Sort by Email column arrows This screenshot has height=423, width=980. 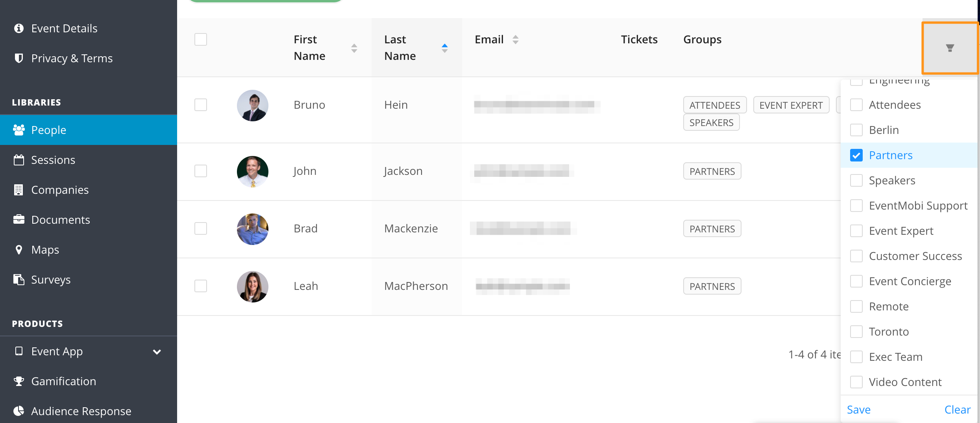coord(516,39)
